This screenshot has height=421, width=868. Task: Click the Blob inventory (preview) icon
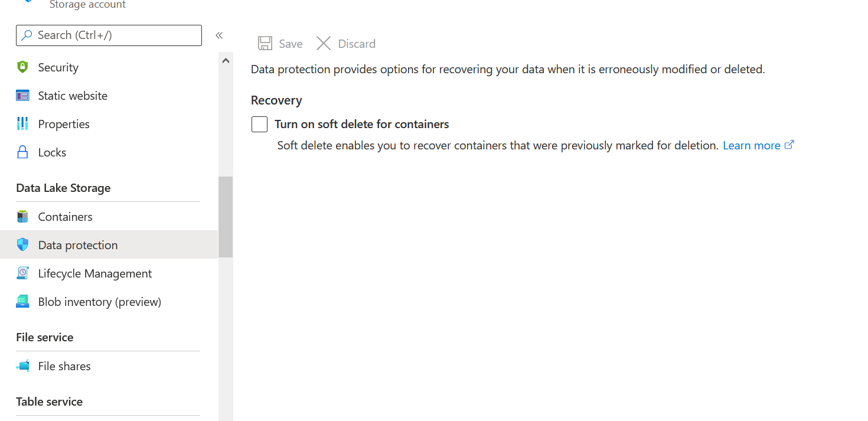22,301
